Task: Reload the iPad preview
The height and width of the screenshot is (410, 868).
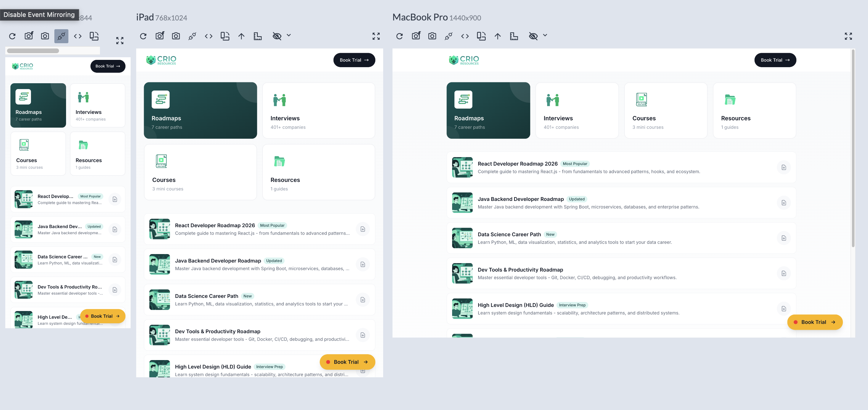Action: [x=143, y=36]
